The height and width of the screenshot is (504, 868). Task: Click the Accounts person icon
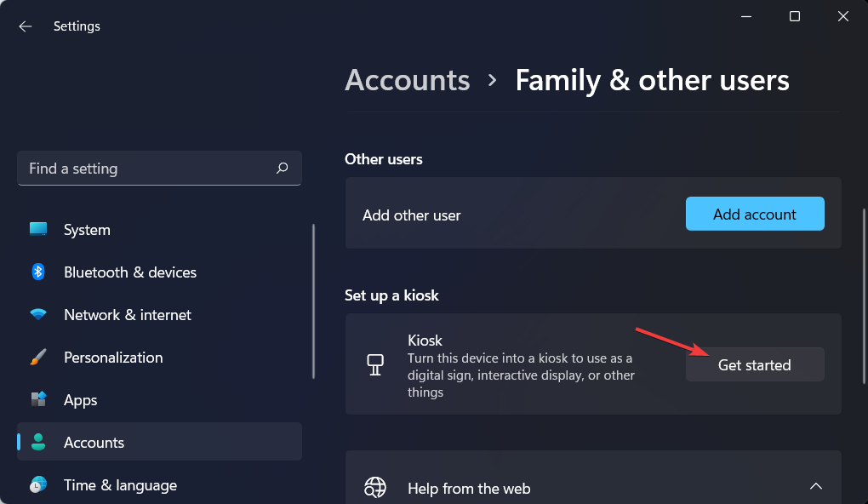point(38,443)
